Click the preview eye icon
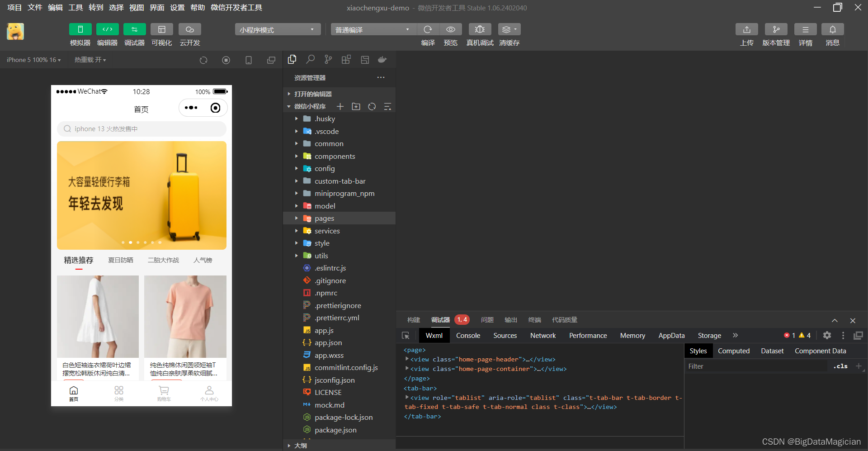868x451 pixels. coord(451,29)
